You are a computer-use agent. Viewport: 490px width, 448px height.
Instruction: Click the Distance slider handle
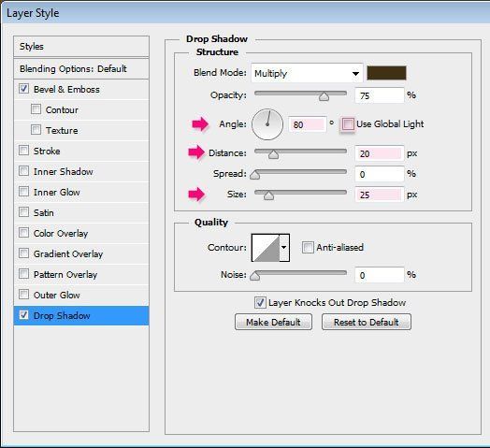(x=273, y=154)
